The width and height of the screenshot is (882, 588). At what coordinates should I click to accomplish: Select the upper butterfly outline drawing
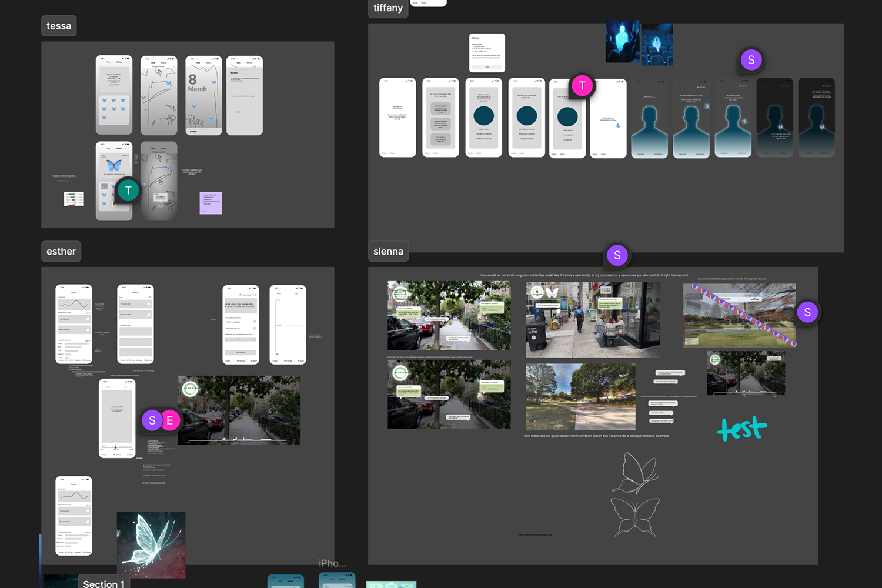634,472
